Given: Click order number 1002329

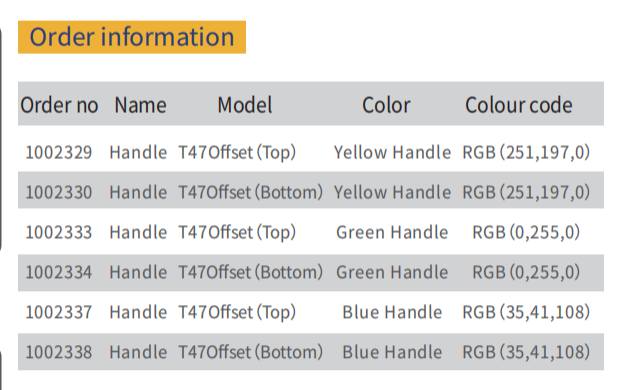Looking at the screenshot, I should pyautogui.click(x=59, y=152).
